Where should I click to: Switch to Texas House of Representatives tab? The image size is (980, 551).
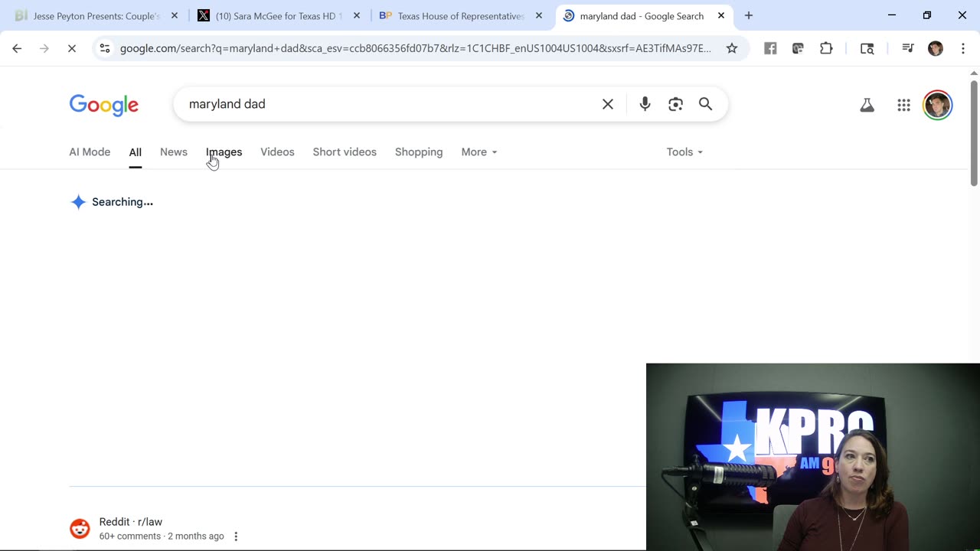[459, 15]
